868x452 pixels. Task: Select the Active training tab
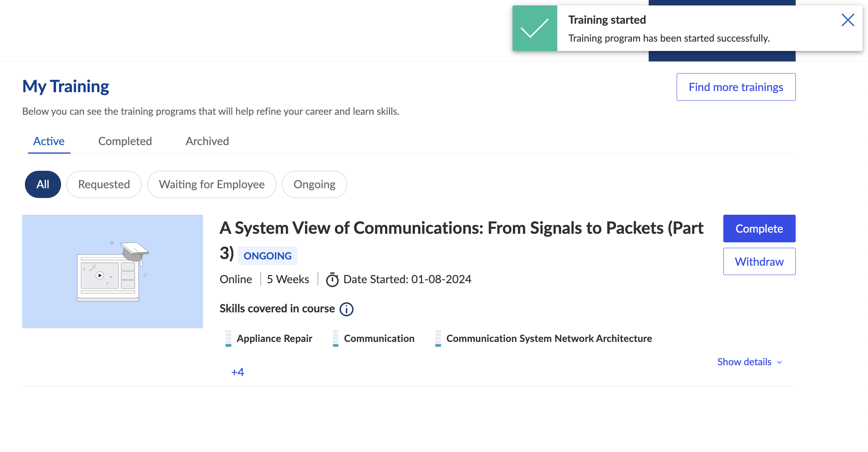[x=49, y=141]
